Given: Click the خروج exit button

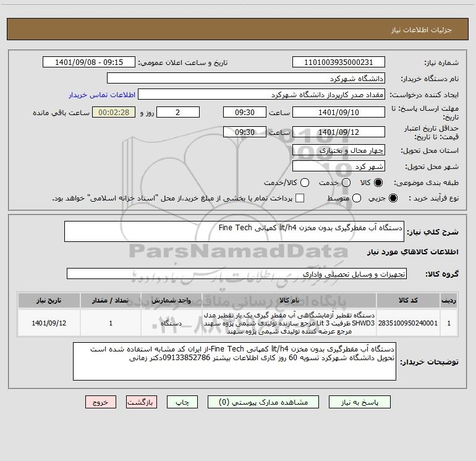Looking at the screenshot, I should pyautogui.click(x=101, y=402).
